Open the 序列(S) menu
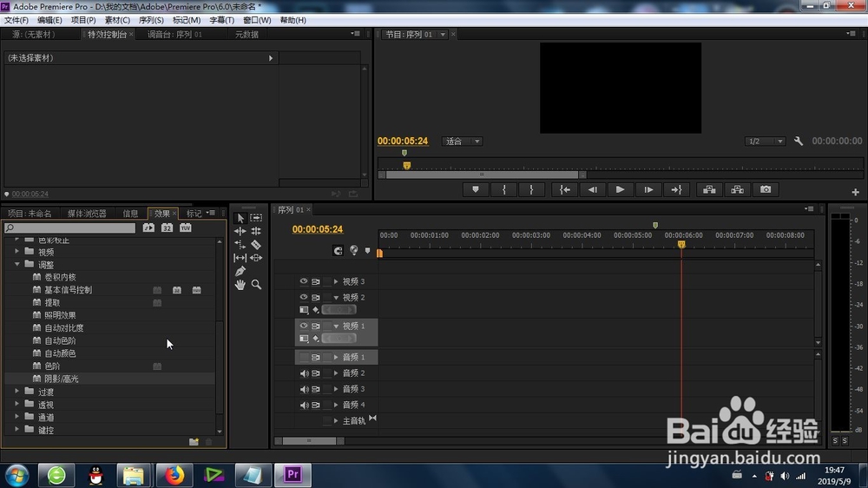868x488 pixels. pyautogui.click(x=151, y=20)
